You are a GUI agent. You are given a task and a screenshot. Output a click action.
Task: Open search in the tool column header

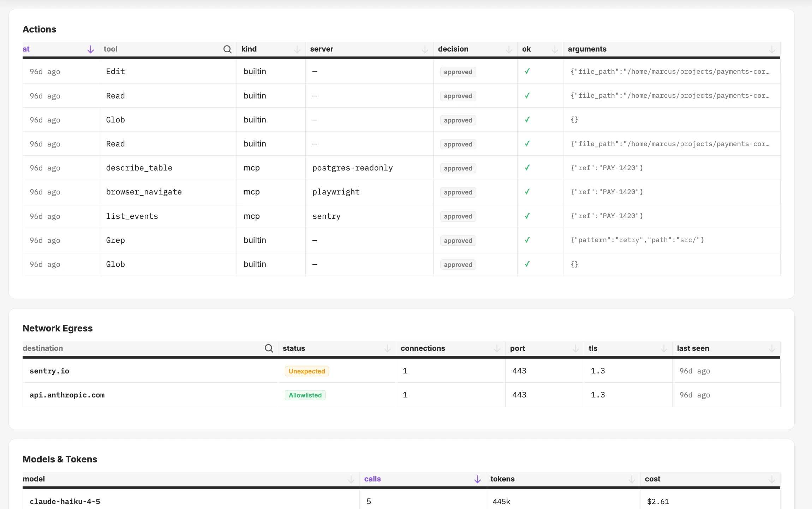click(228, 49)
